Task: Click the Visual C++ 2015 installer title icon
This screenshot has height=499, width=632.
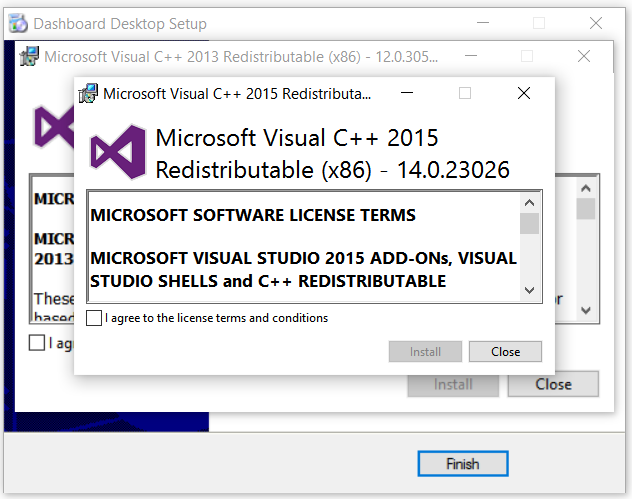Action: [x=88, y=93]
